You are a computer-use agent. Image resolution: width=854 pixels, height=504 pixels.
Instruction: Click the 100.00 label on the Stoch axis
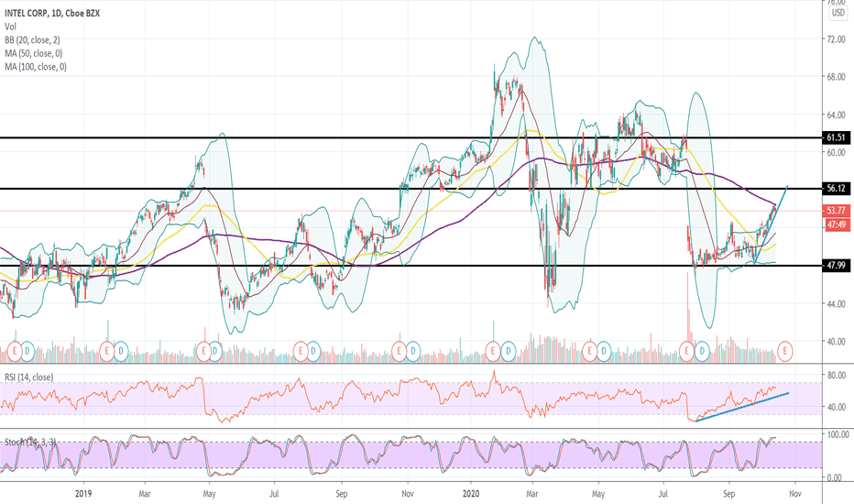point(838,434)
